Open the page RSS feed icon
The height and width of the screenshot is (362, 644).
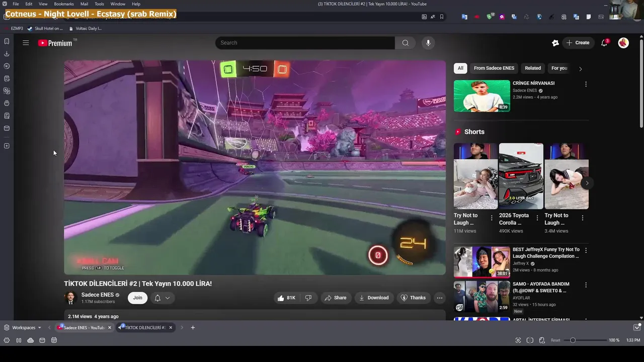pos(424,17)
